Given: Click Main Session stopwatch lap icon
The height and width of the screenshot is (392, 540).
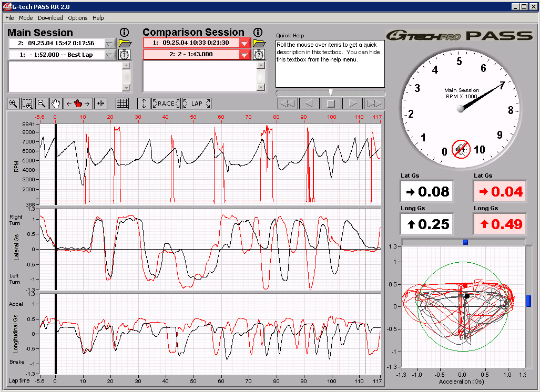Looking at the screenshot, I should 124,54.
